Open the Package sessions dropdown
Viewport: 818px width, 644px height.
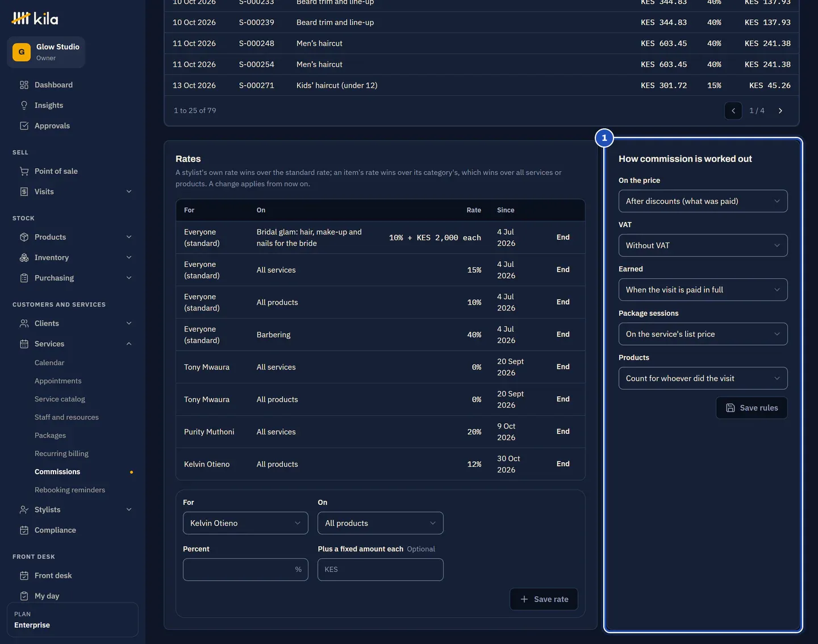click(703, 334)
